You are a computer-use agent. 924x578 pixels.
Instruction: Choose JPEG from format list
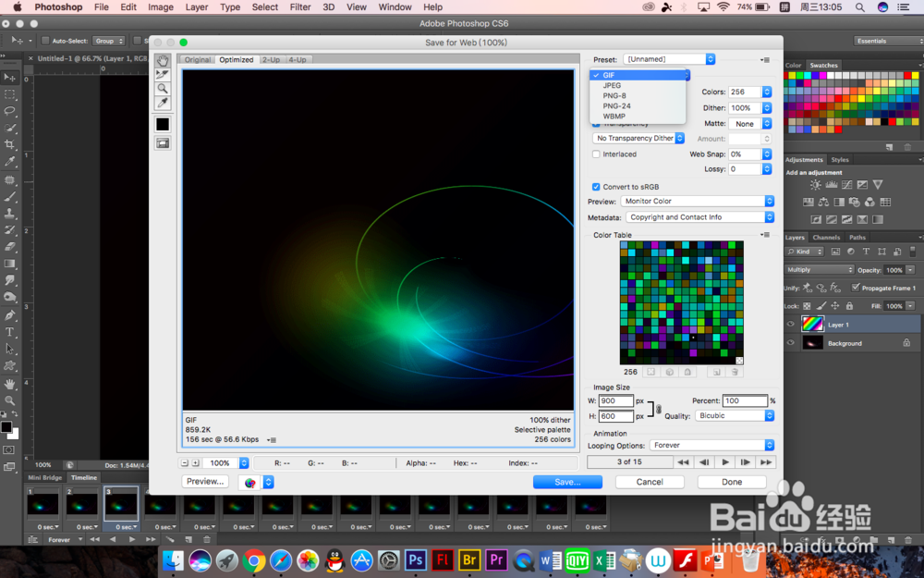(x=612, y=85)
